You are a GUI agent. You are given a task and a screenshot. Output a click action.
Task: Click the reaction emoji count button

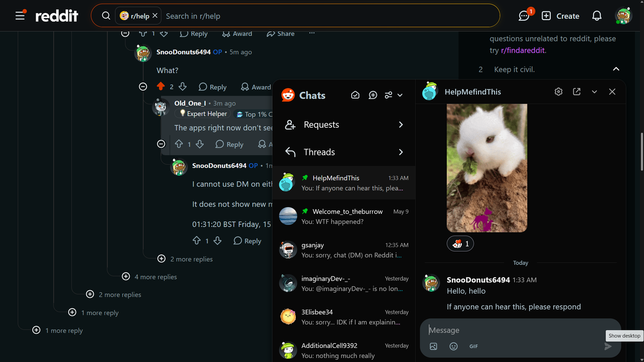pyautogui.click(x=460, y=244)
